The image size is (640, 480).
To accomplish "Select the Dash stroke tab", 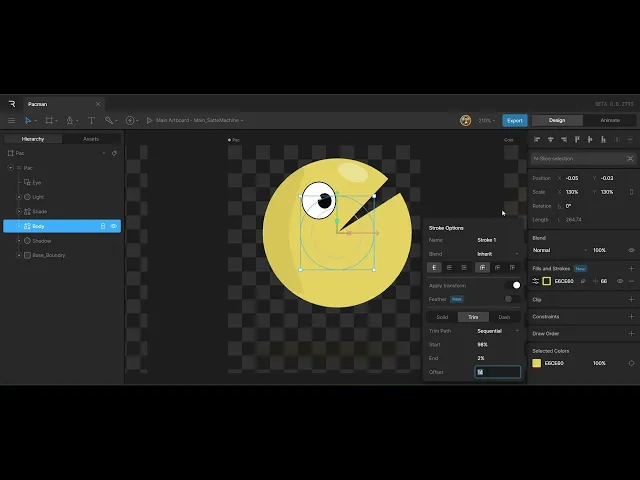I will pos(504,317).
